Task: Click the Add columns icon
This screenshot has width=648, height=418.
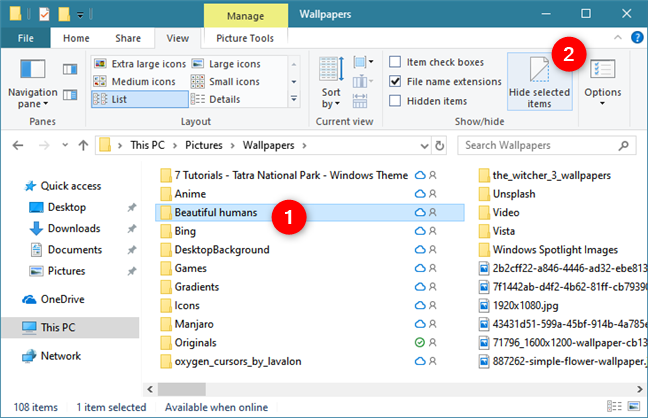Action: point(362,81)
